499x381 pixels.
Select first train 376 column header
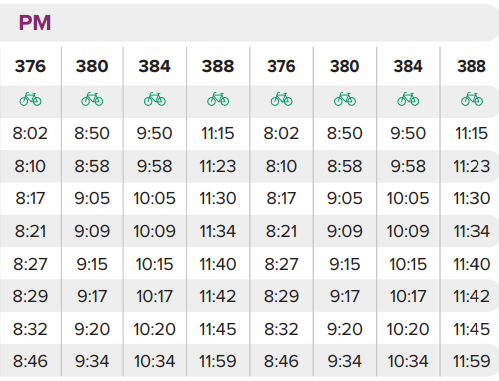(30, 66)
